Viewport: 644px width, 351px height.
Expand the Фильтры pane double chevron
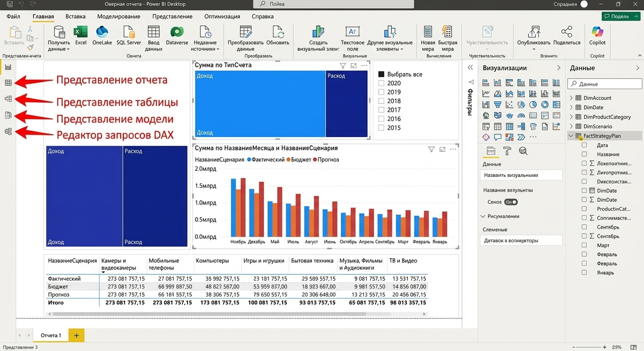[x=470, y=67]
